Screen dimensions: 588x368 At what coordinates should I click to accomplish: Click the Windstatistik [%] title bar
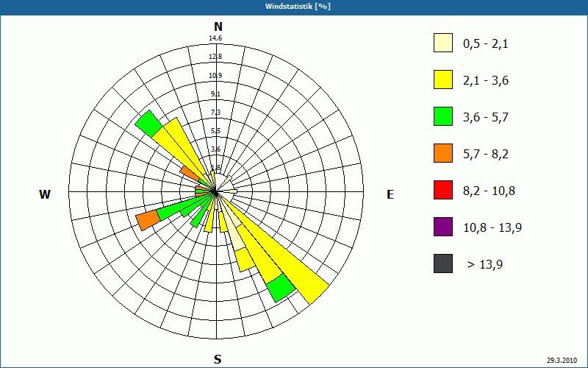click(x=294, y=7)
